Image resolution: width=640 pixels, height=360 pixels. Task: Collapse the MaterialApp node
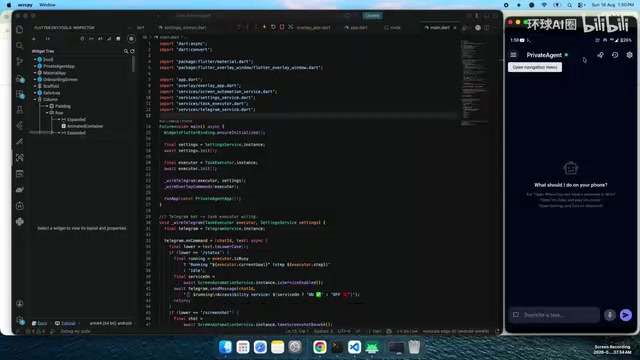[35, 73]
